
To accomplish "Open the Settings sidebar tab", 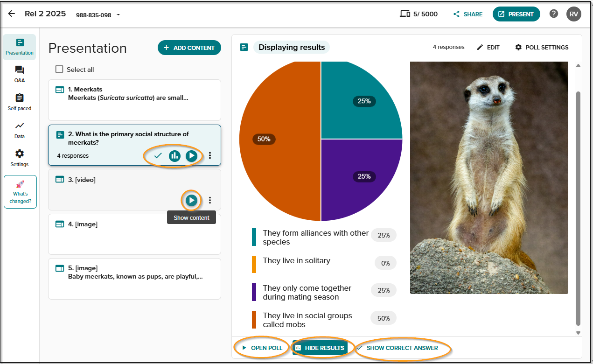I will 20,159.
